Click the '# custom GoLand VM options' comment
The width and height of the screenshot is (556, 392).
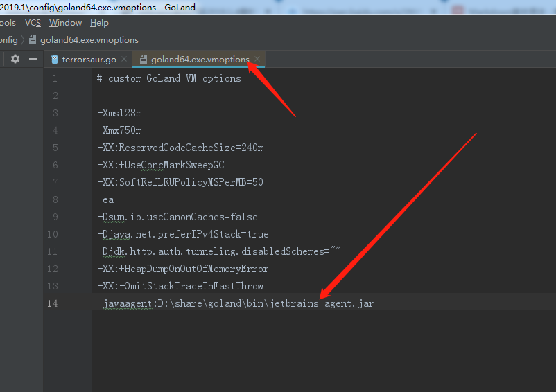coord(169,78)
